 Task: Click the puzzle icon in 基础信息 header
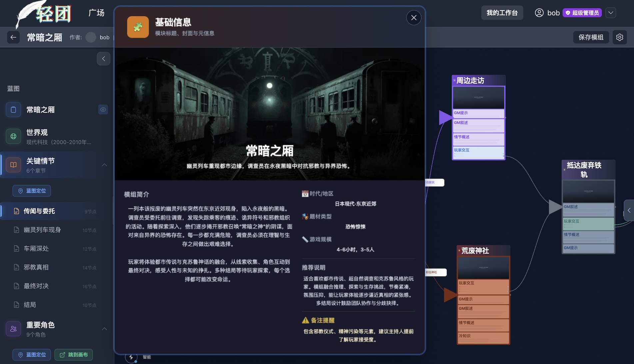click(138, 27)
